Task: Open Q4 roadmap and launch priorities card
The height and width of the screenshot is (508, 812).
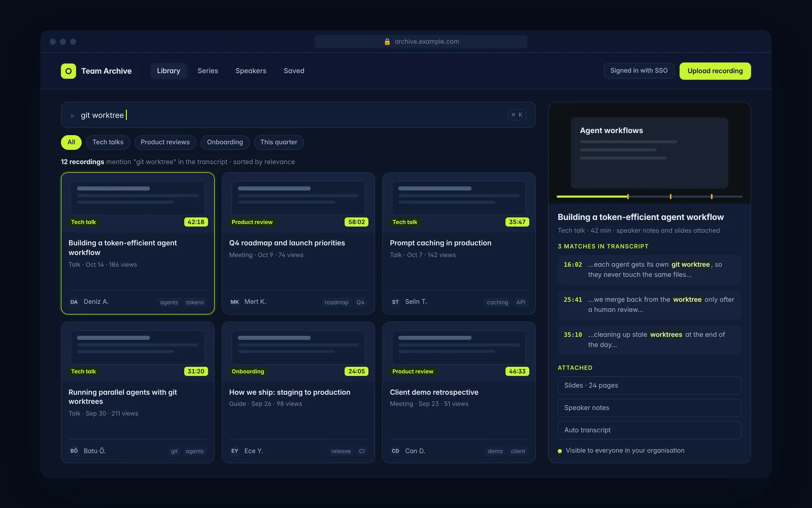Action: click(x=298, y=243)
